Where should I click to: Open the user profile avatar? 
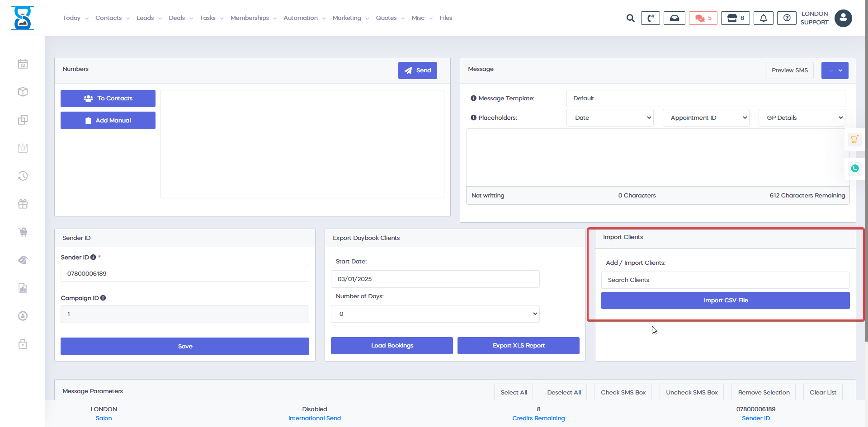tap(843, 18)
